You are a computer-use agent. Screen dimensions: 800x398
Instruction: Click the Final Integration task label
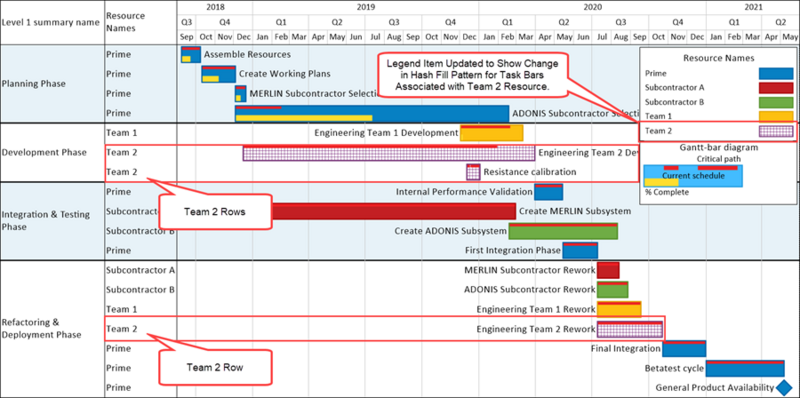(x=626, y=349)
